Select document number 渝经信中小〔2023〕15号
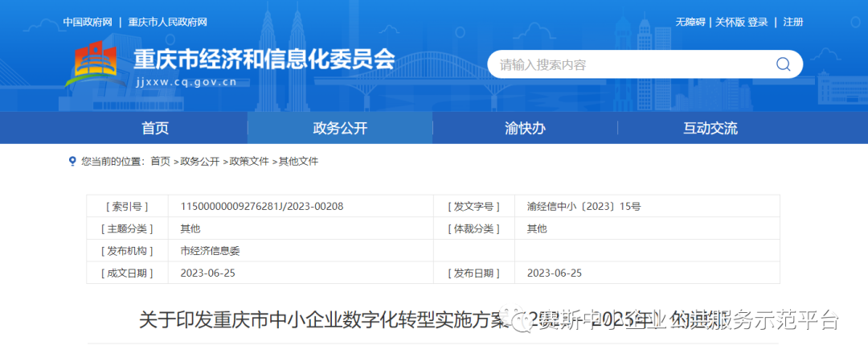Image resolution: width=868 pixels, height=358 pixels. [x=584, y=207]
